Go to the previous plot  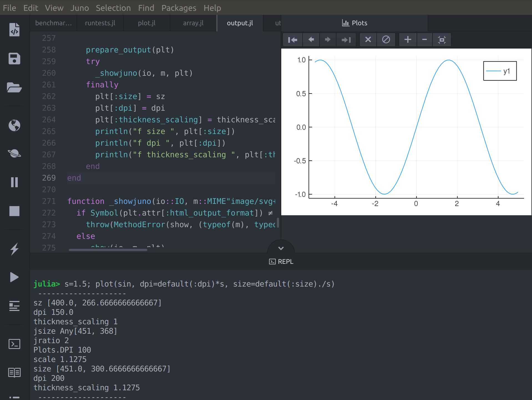pyautogui.click(x=311, y=40)
